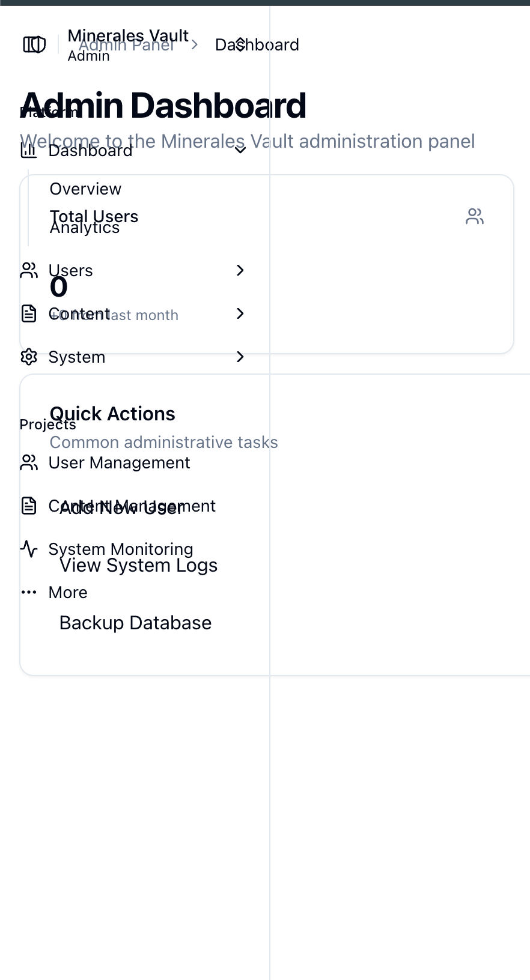
Task: Collapse the Dashboard section chevron
Action: coord(240,149)
